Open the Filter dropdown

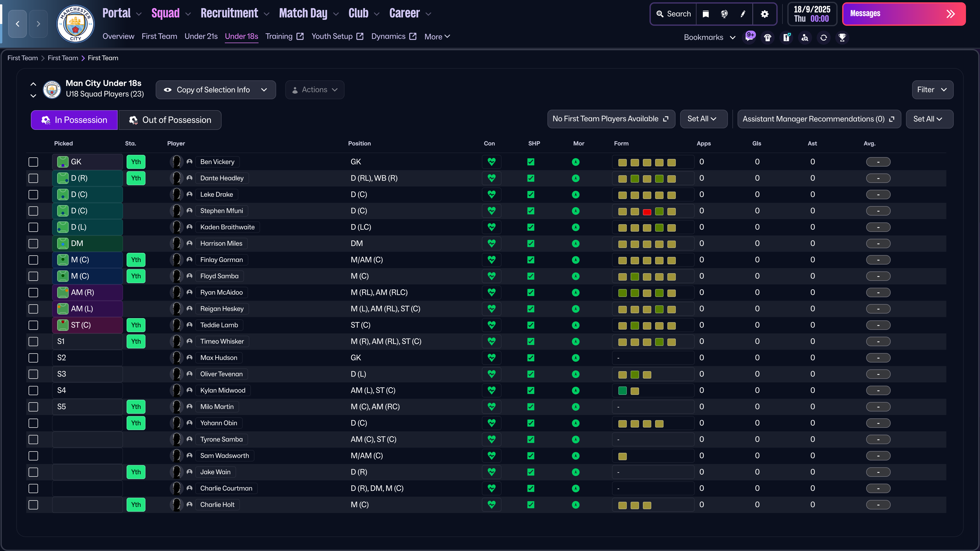(932, 90)
